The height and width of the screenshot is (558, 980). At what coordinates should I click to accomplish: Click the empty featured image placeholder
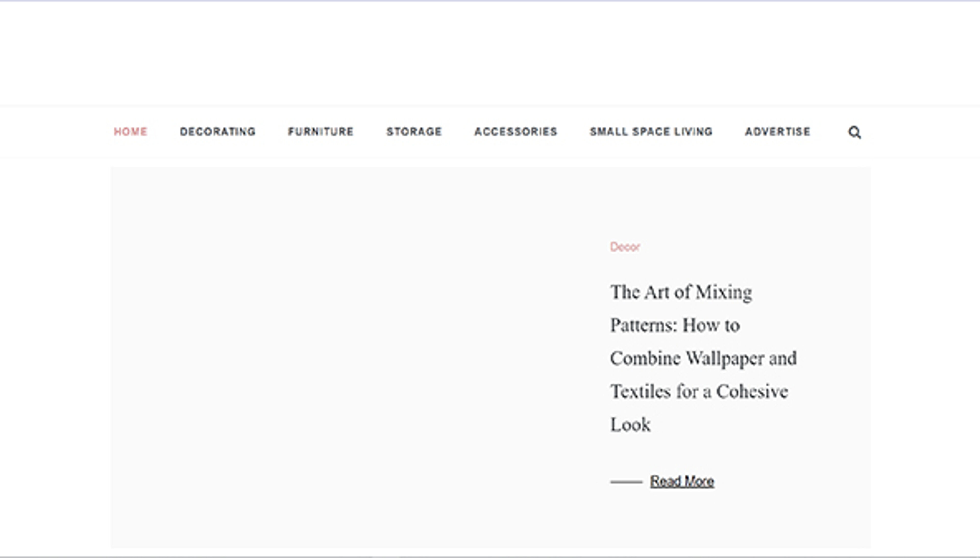(345, 356)
